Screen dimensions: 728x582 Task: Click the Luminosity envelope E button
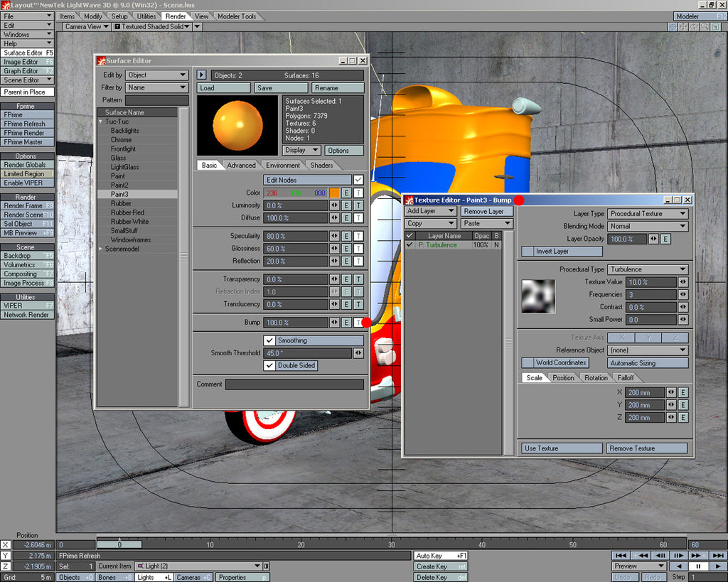346,205
